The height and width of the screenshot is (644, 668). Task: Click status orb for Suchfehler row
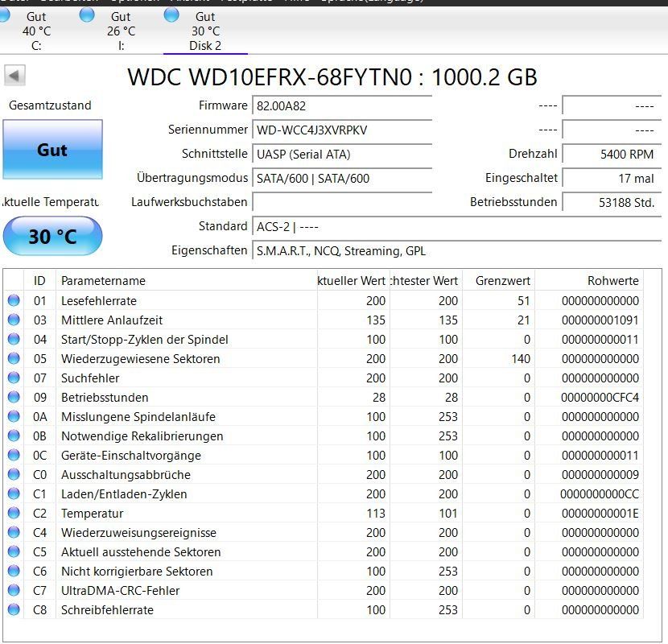(14, 378)
